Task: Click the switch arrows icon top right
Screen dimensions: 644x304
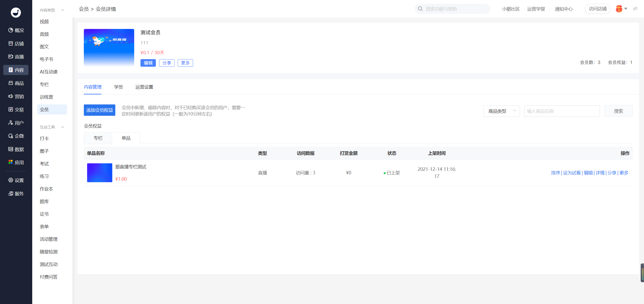Action: tap(635, 9)
